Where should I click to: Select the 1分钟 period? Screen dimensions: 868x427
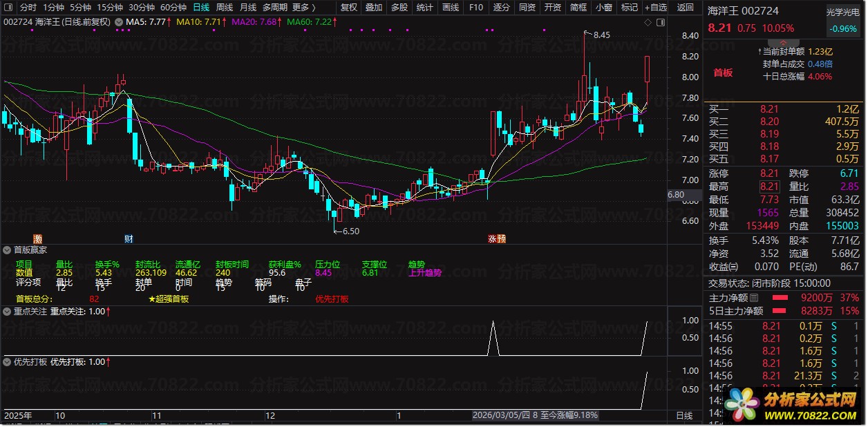[53, 8]
